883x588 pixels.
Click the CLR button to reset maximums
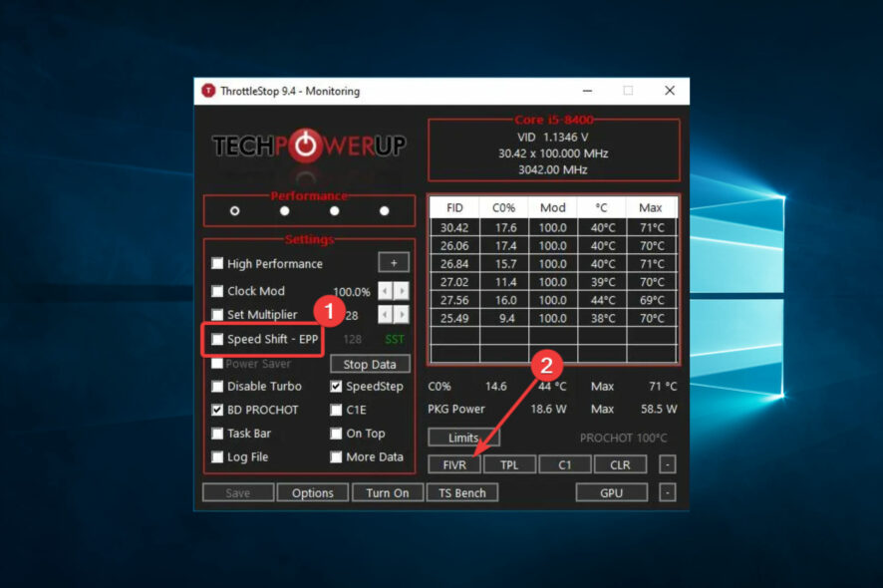[x=620, y=464]
